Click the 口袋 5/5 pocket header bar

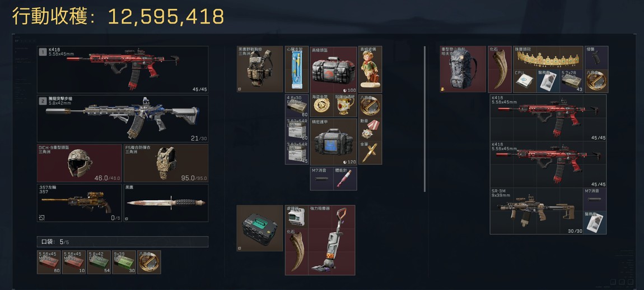123,242
